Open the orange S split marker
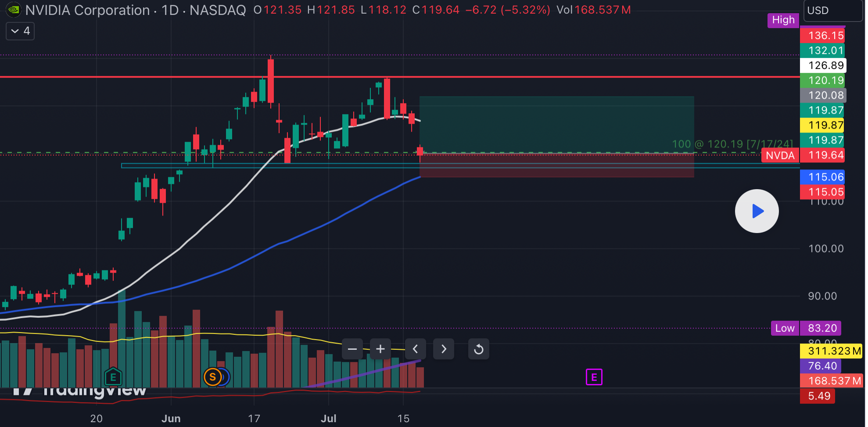 213,377
